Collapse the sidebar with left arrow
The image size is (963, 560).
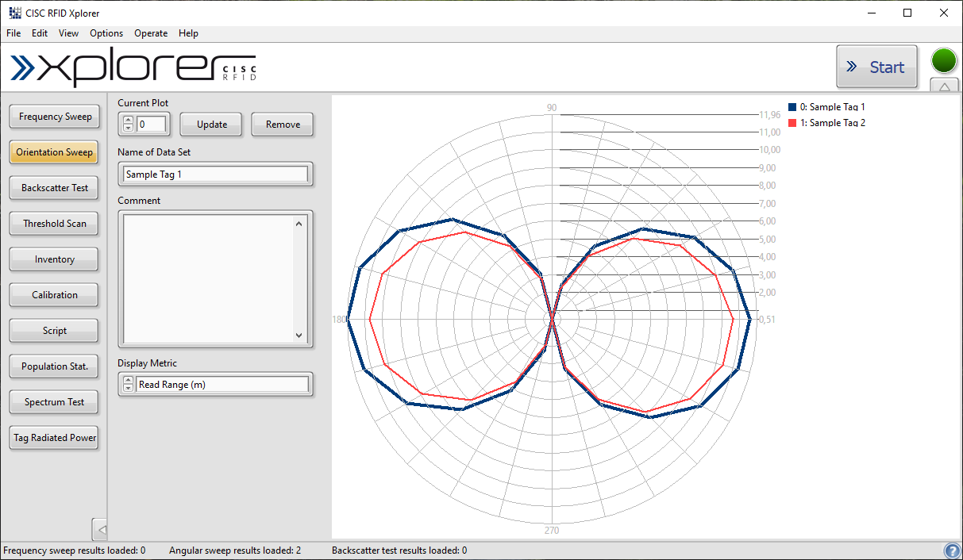coord(100,529)
